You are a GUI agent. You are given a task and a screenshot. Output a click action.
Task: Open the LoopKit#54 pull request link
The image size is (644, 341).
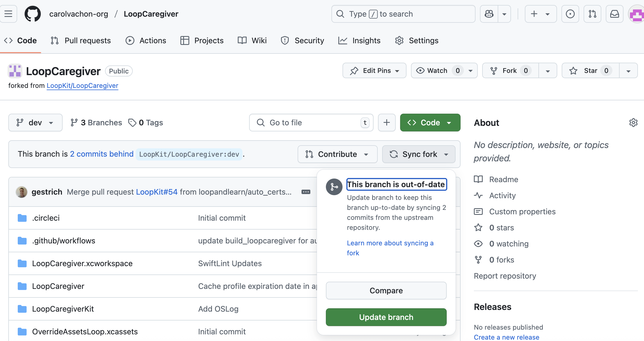coord(157,192)
